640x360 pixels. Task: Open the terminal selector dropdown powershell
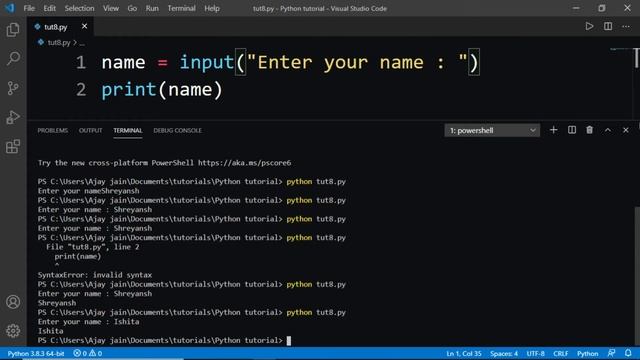coord(492,131)
